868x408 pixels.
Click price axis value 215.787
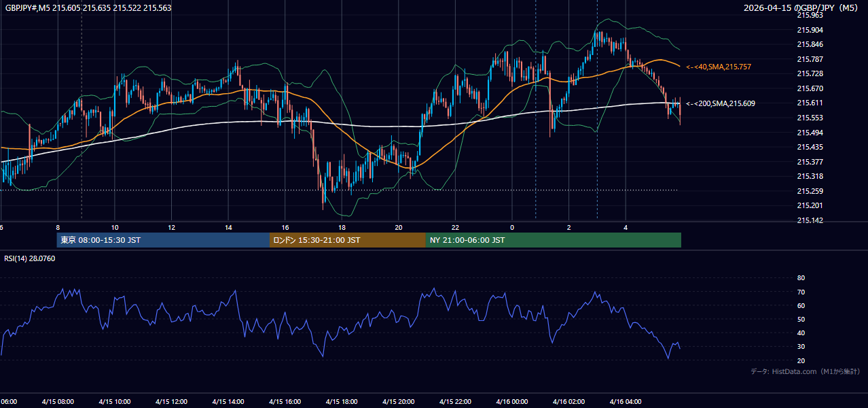coord(810,59)
